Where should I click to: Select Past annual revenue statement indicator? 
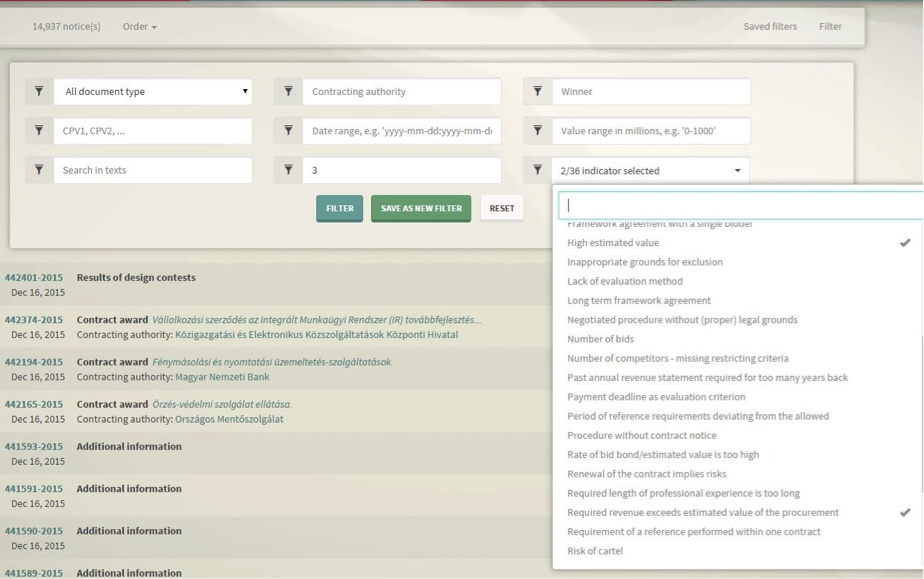pyautogui.click(x=738, y=378)
